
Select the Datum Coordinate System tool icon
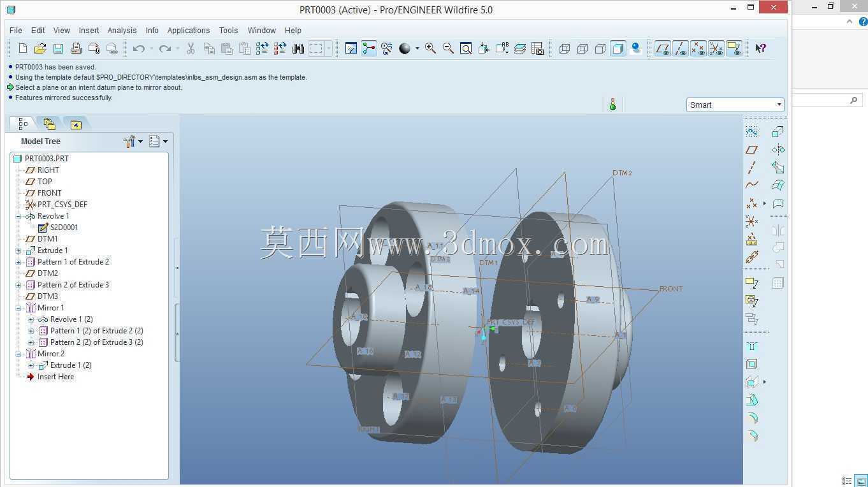[x=752, y=221]
